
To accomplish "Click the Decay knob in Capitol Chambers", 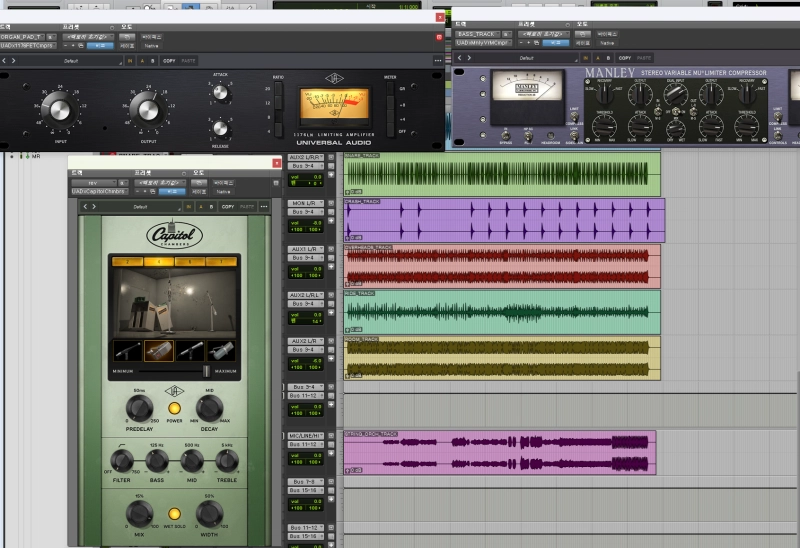I will (208, 408).
